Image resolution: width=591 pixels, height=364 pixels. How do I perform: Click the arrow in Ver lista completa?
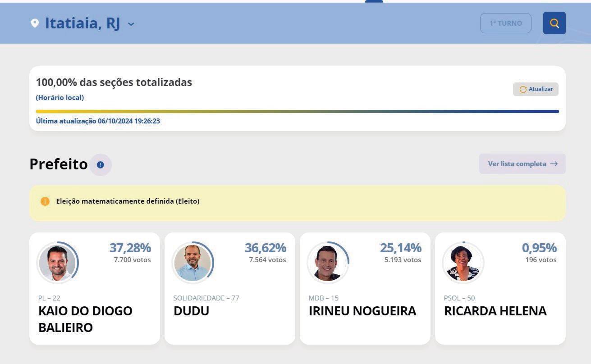pos(554,164)
